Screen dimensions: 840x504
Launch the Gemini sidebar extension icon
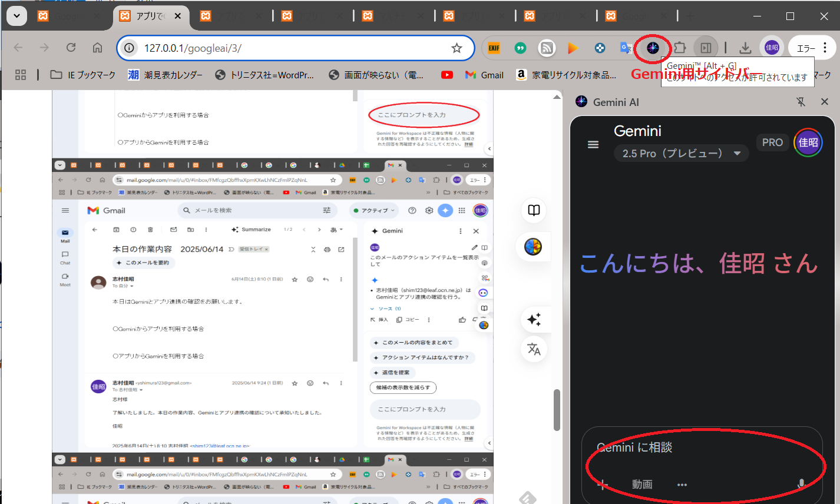click(653, 48)
